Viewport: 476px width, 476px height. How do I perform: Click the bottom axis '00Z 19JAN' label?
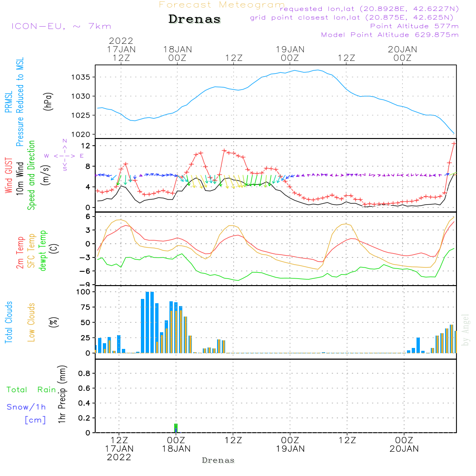[290, 445]
